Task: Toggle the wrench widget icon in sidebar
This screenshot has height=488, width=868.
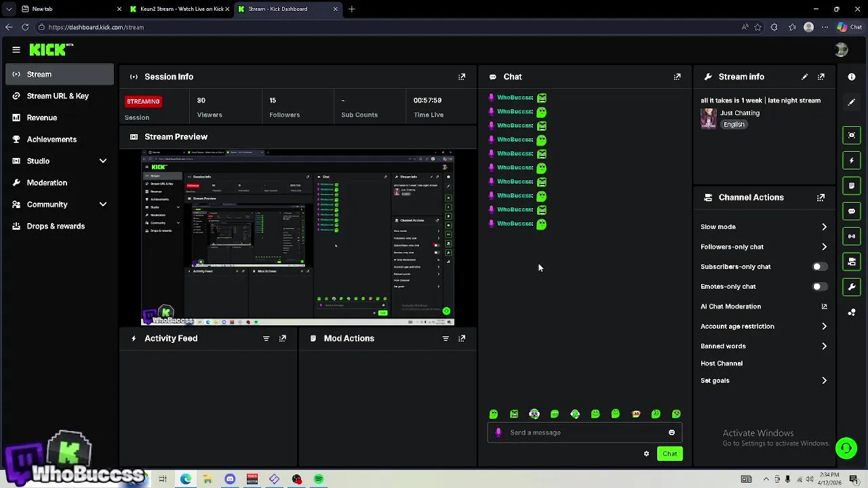Action: pos(852,287)
